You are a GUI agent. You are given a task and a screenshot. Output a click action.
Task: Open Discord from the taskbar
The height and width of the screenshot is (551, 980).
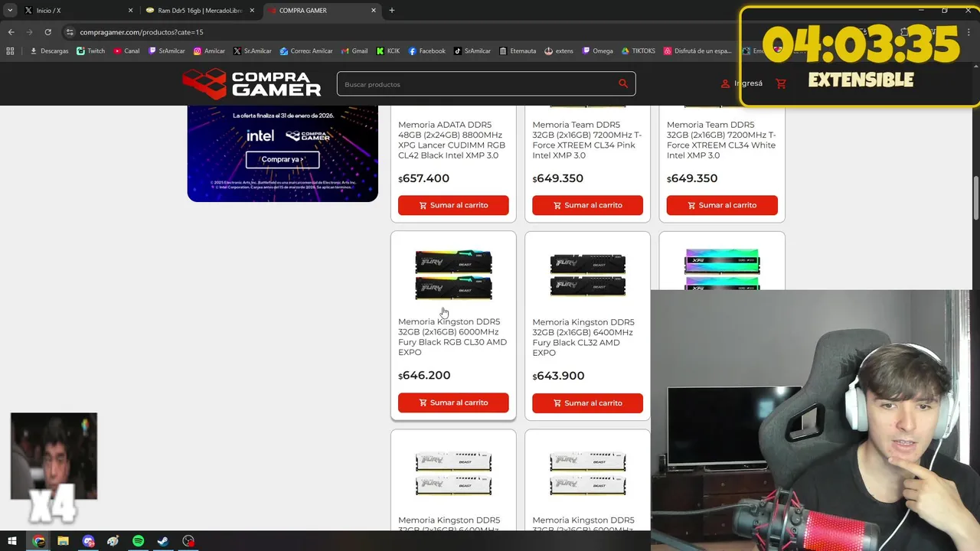click(x=88, y=541)
